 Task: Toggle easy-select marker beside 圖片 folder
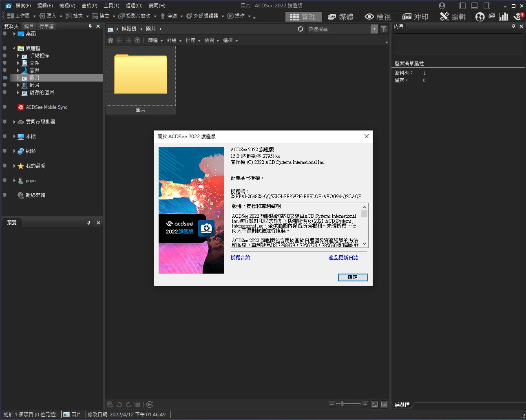[x=5, y=77]
